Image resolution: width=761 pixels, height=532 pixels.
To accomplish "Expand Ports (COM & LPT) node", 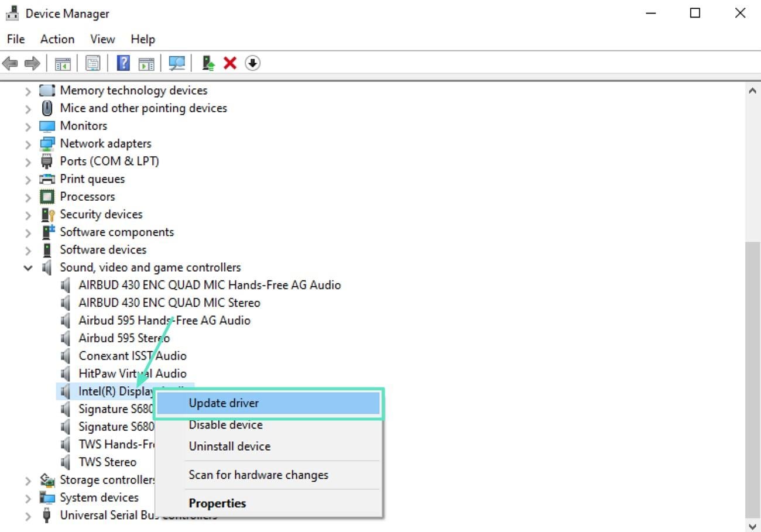I will 28,161.
